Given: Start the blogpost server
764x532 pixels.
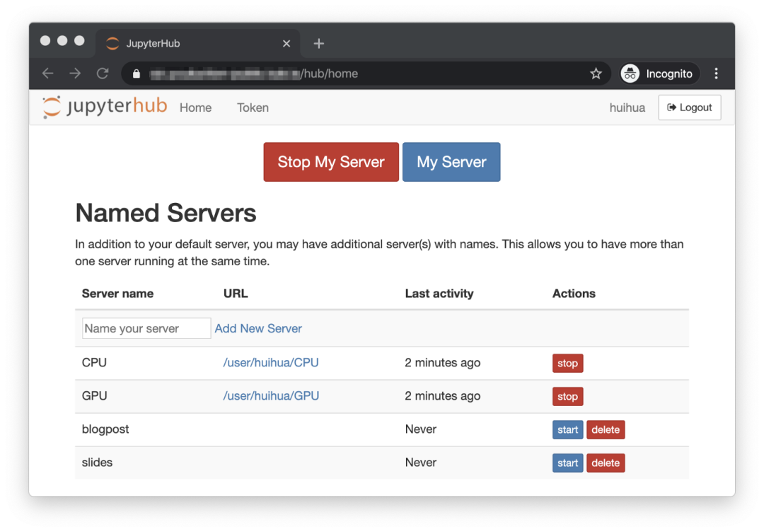Looking at the screenshot, I should coord(567,429).
